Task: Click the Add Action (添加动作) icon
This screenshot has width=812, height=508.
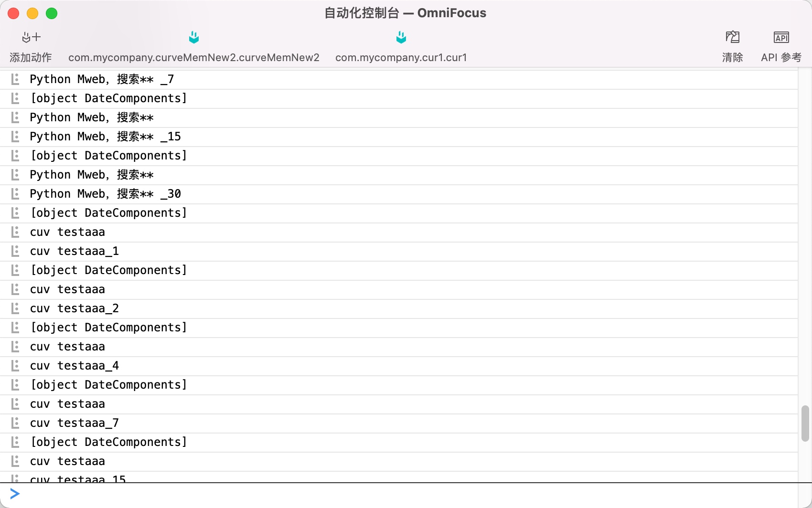Action: (x=31, y=38)
